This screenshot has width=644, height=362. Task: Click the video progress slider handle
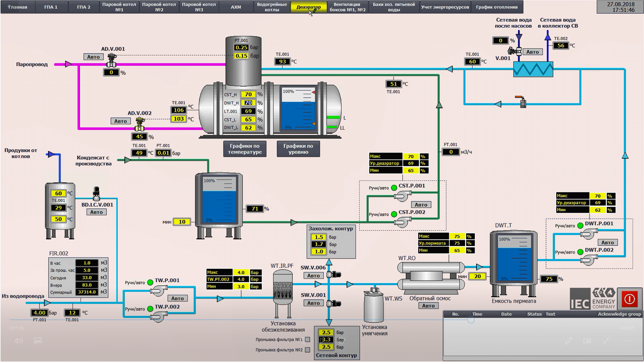click(471, 320)
